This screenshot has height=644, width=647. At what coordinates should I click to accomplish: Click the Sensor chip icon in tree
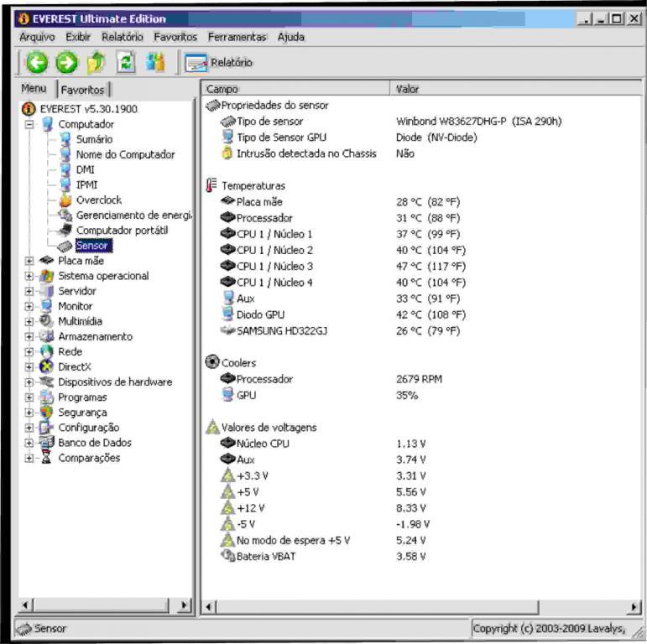coord(65,246)
